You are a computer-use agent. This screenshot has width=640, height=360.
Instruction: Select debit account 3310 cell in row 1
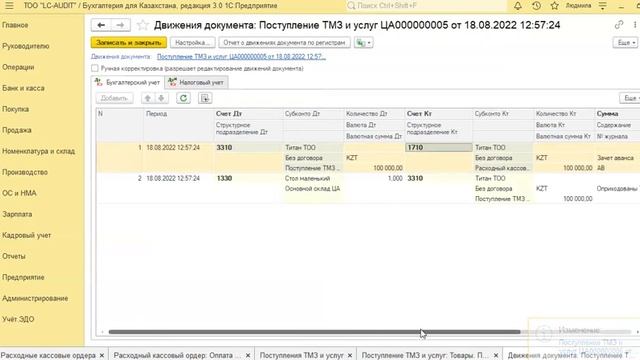coord(248,147)
